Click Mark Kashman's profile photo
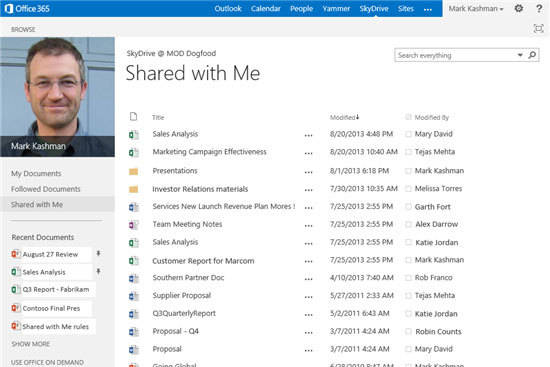This screenshot has width=550, height=367. click(x=57, y=97)
